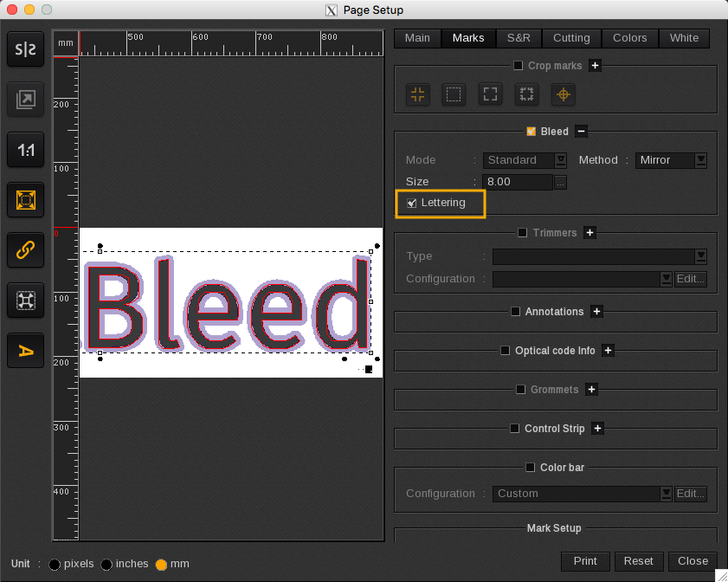Switch to the Cutting tab
Screen dimensions: 728x582
point(571,38)
